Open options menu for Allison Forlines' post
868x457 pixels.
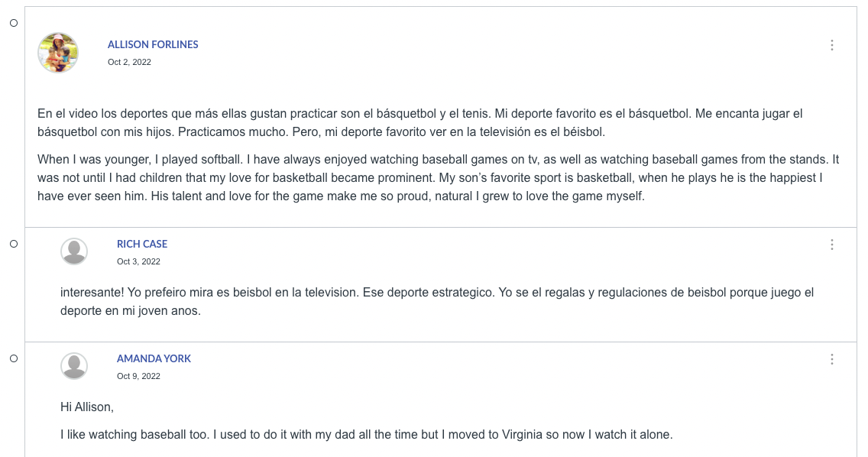pos(832,45)
